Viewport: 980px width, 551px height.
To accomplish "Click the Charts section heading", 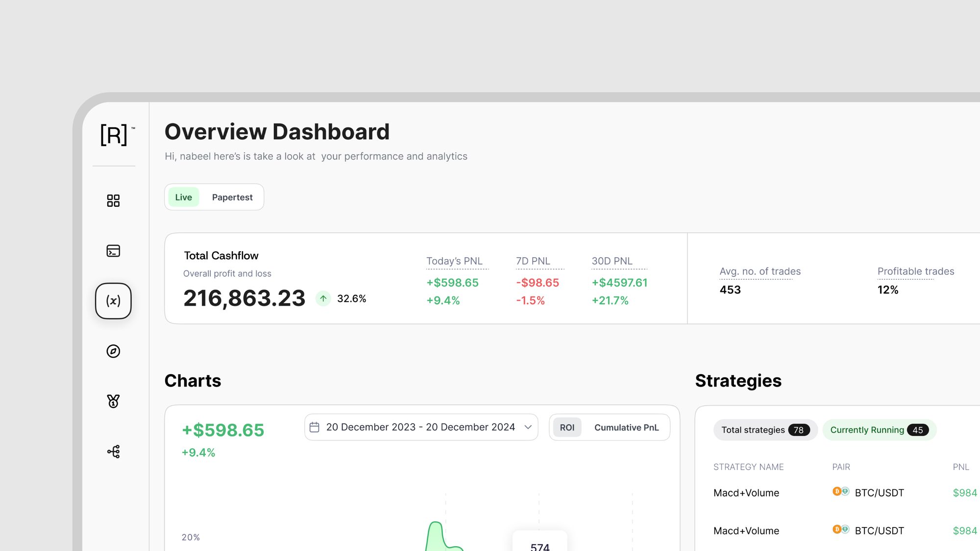I will point(193,381).
